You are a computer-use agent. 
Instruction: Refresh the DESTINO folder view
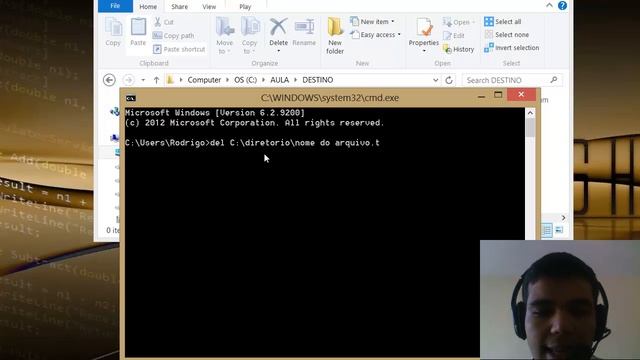tap(449, 80)
